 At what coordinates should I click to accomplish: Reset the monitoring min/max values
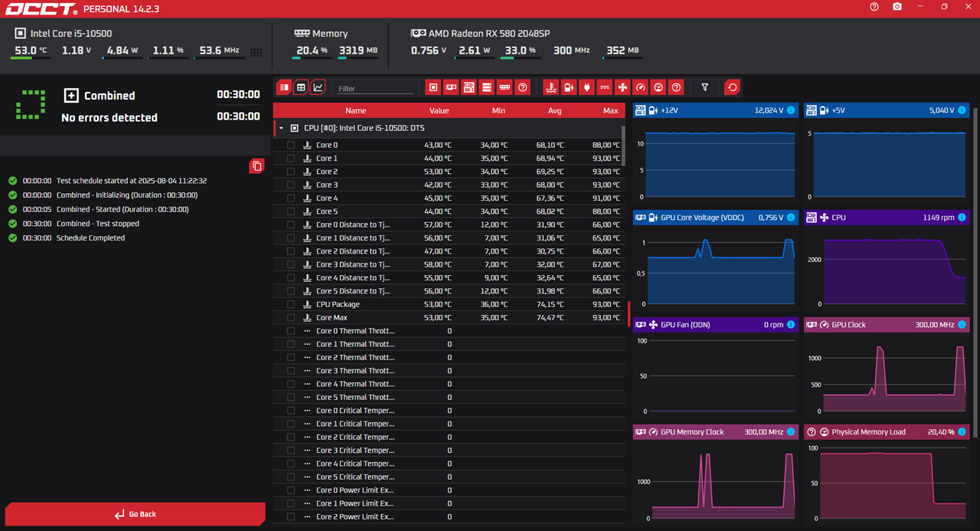733,87
